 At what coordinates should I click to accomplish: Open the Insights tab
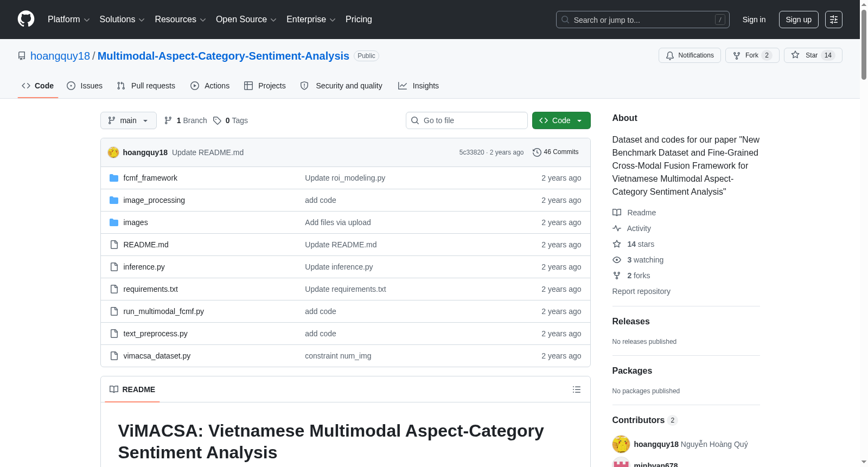(x=418, y=86)
